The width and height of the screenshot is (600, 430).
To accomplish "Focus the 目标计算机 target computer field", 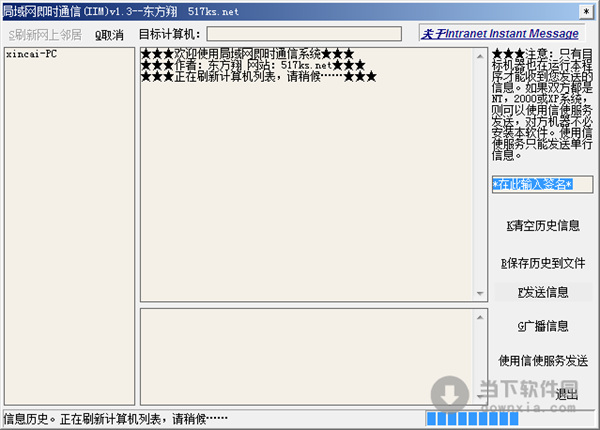I will pyautogui.click(x=304, y=34).
